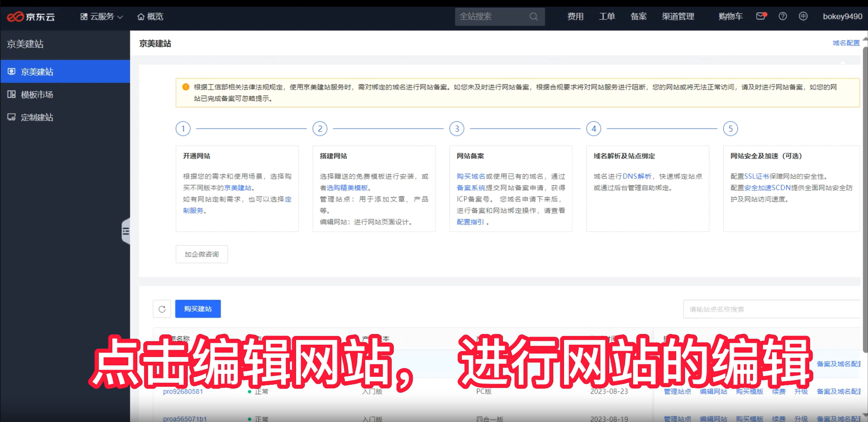This screenshot has height=422, width=868.
Task: Open site pro92680581
Action: pyautogui.click(x=183, y=392)
